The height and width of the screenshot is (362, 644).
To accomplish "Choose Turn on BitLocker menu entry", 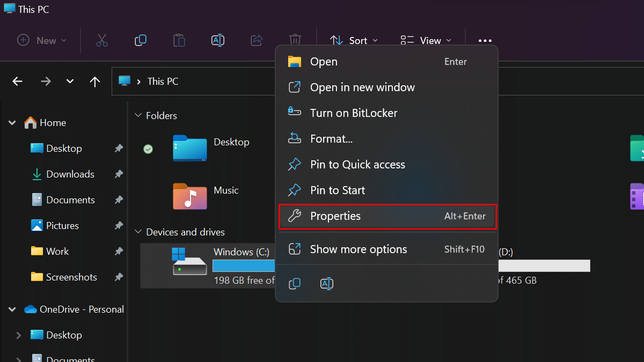I will pos(354,113).
